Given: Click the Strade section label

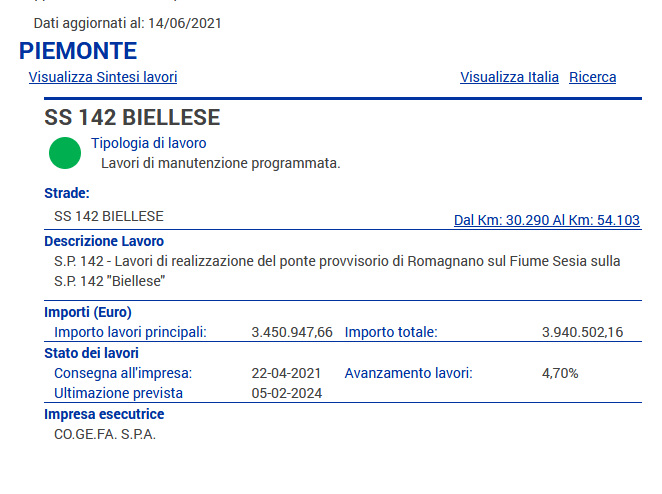Looking at the screenshot, I should 67,193.
